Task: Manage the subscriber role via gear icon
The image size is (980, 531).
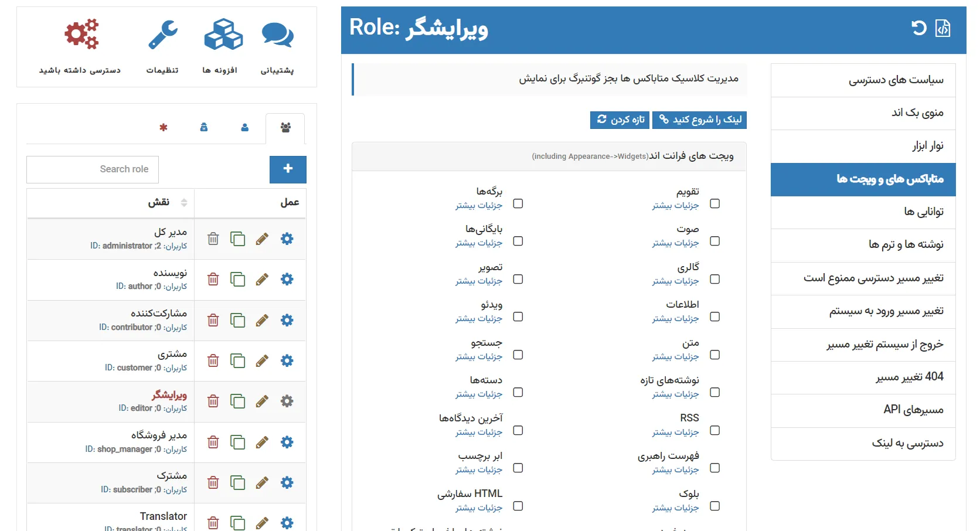Action: click(287, 482)
